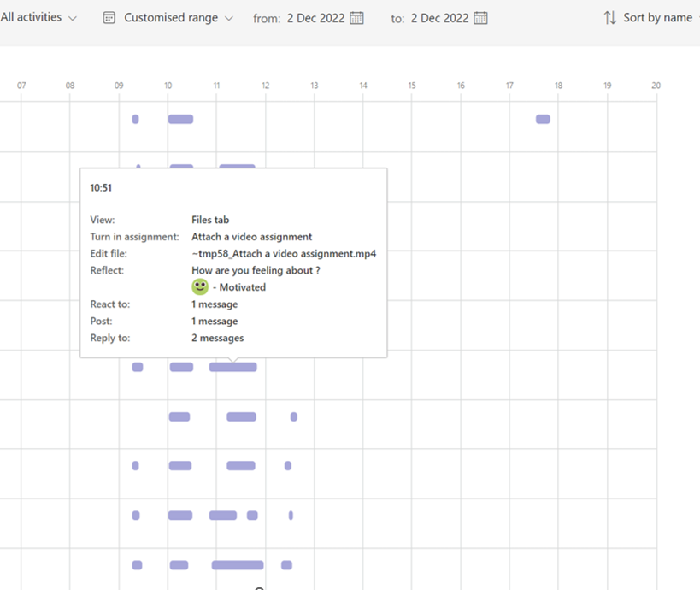Click the View: label in the tooltip
Screen dimensions: 700x590
(103, 220)
